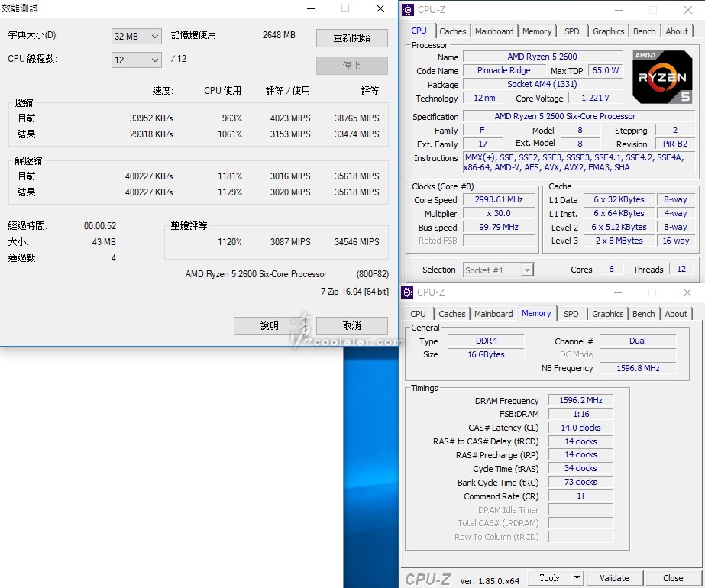The height and width of the screenshot is (588, 705).
Task: Click the Close button beside Validate
Action: [673, 577]
